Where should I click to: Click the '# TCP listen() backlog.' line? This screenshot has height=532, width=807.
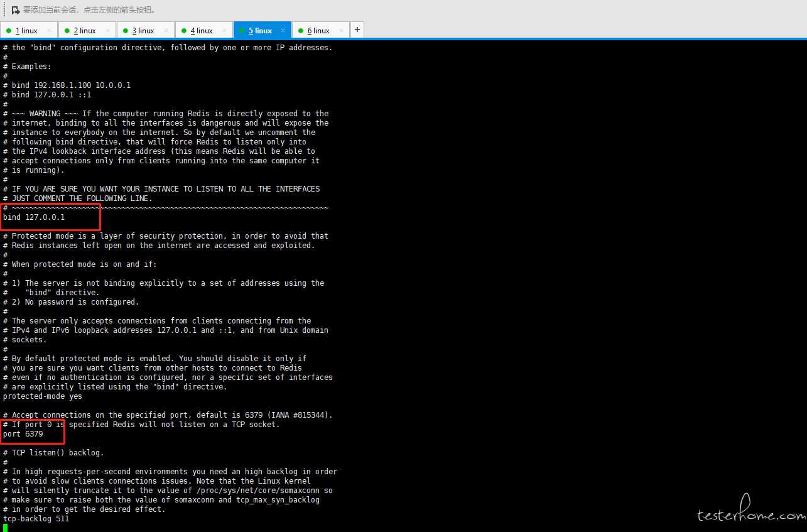pyautogui.click(x=53, y=453)
